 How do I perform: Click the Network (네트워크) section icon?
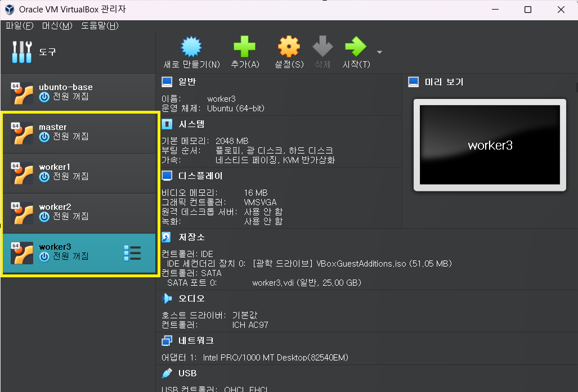(167, 341)
